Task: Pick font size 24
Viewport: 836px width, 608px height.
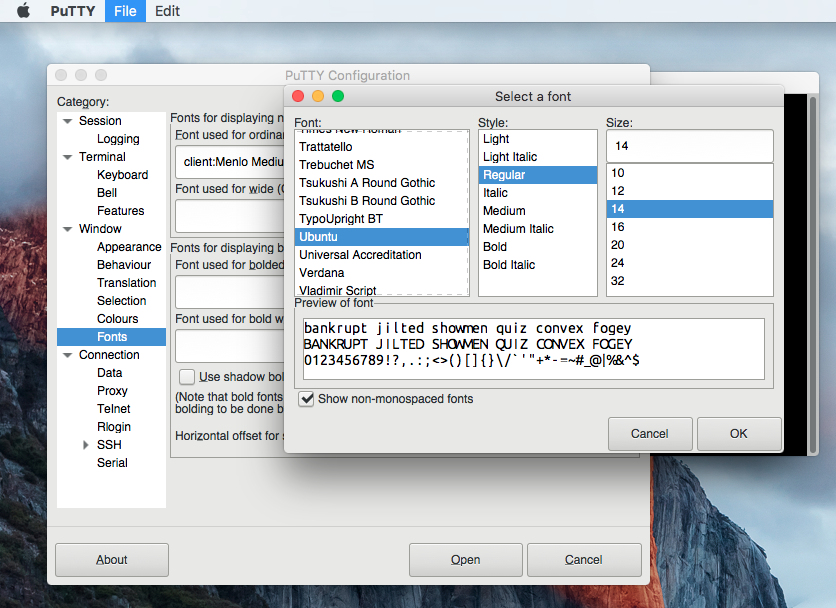Action: coord(618,263)
